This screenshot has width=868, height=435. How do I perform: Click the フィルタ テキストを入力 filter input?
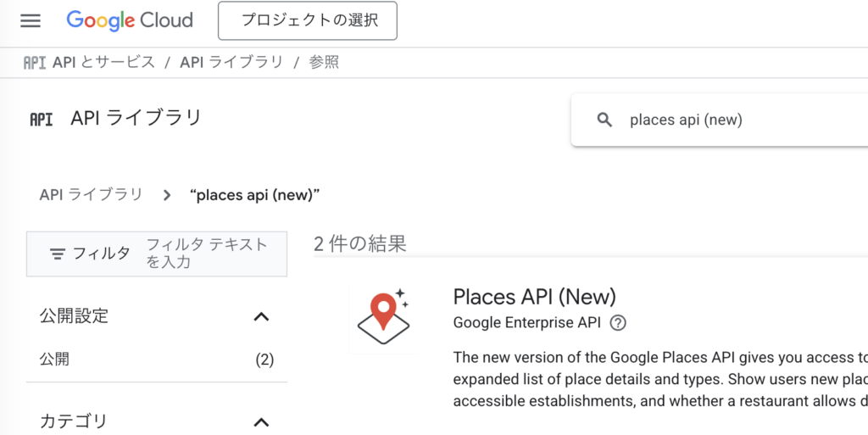[208, 254]
